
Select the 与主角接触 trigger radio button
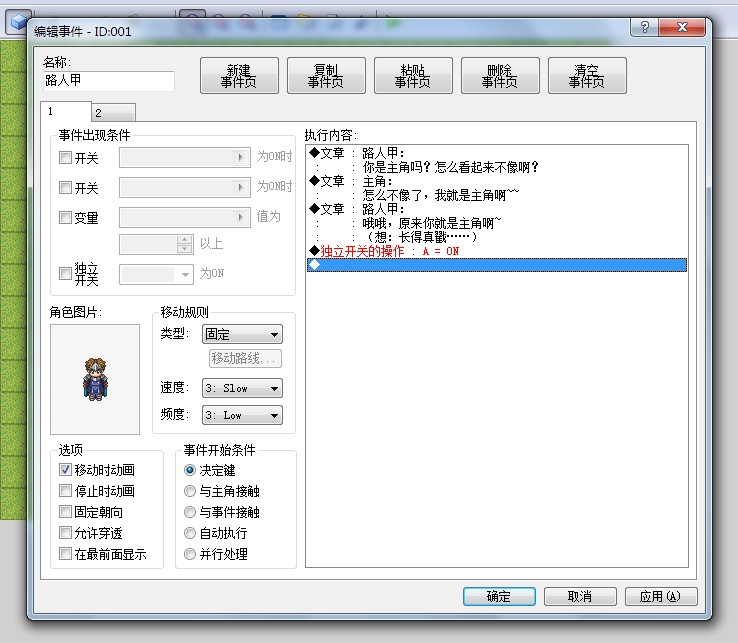coord(190,491)
